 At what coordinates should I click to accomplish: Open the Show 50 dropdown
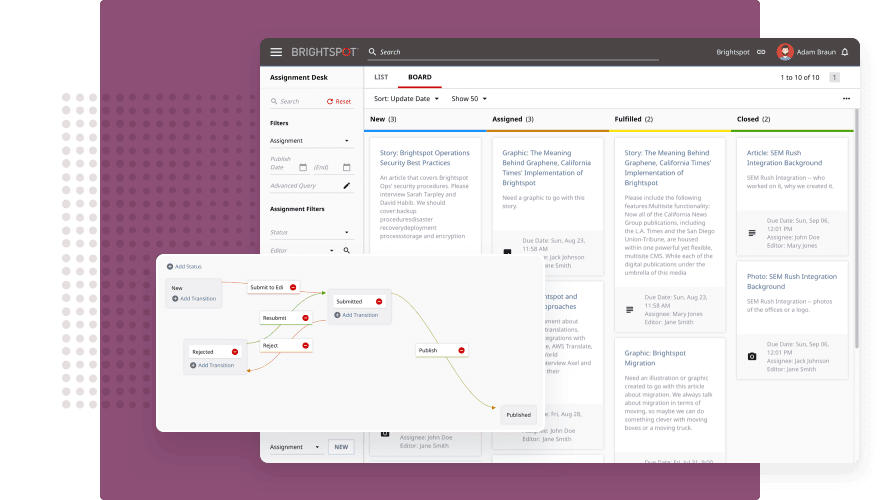click(x=469, y=99)
